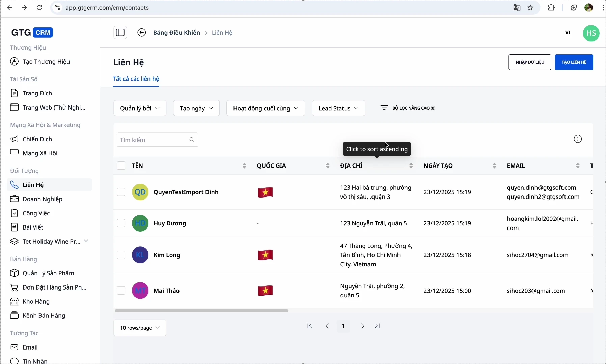606x364 pixels.
Task: Select the Mai Thảo row checkbox
Action: tap(121, 291)
